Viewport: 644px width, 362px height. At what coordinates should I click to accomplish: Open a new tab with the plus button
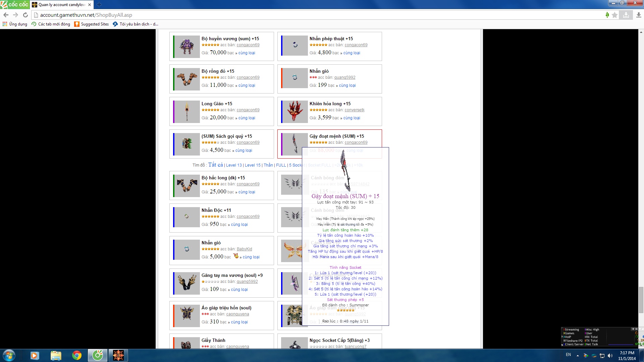99,4
